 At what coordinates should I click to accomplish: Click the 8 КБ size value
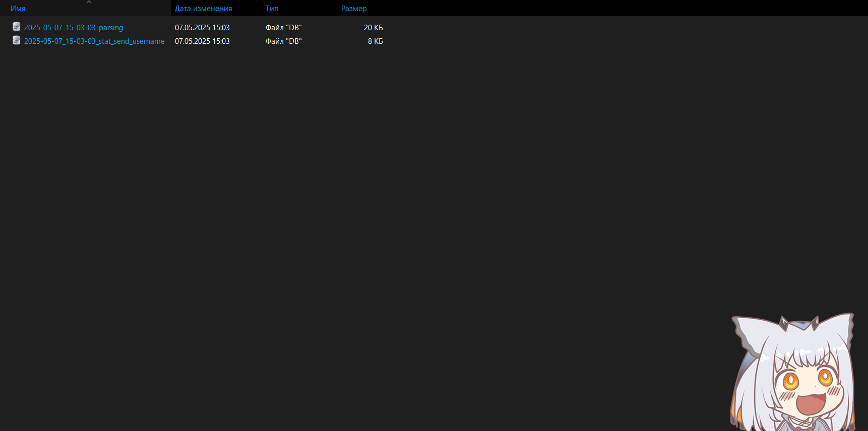(375, 41)
